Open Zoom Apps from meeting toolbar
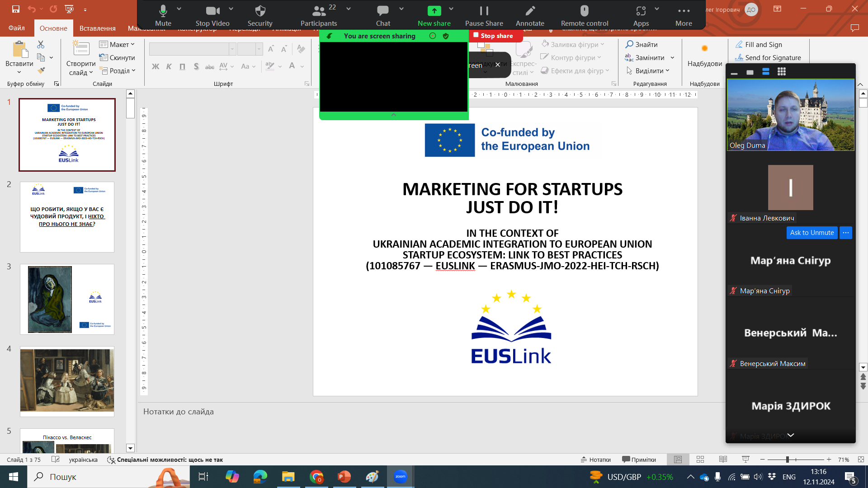 click(641, 11)
